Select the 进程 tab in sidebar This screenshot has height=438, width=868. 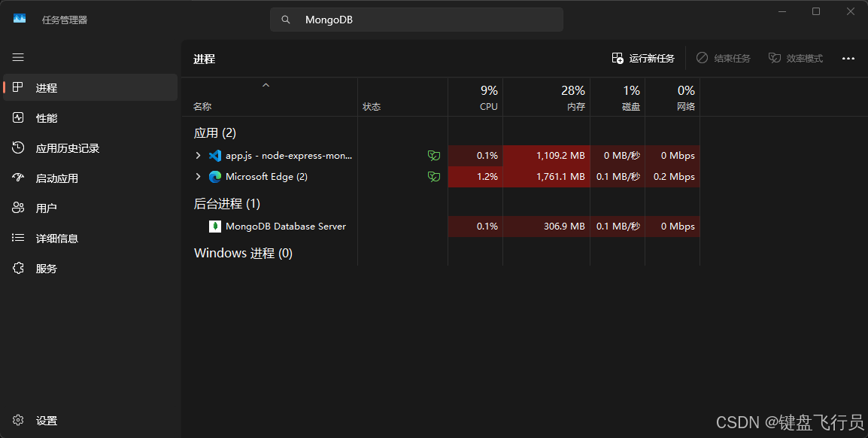(90, 87)
